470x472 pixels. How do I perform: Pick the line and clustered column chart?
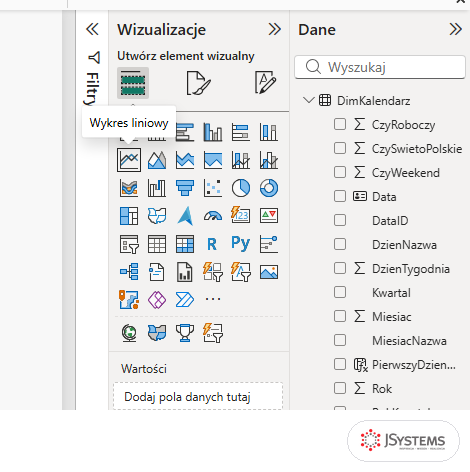[269, 160]
